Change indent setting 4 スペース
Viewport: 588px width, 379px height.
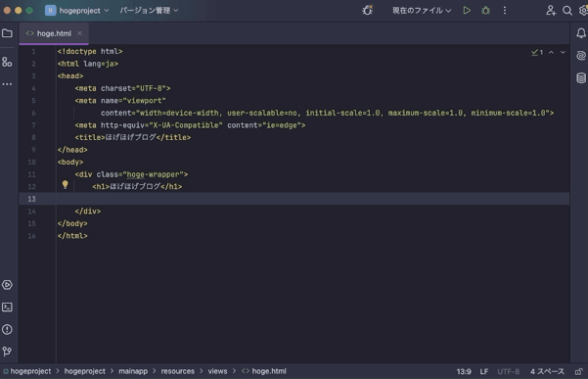547,371
